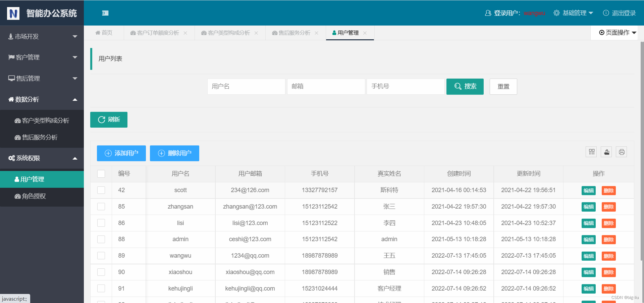Check the row for user admin

(x=101, y=239)
